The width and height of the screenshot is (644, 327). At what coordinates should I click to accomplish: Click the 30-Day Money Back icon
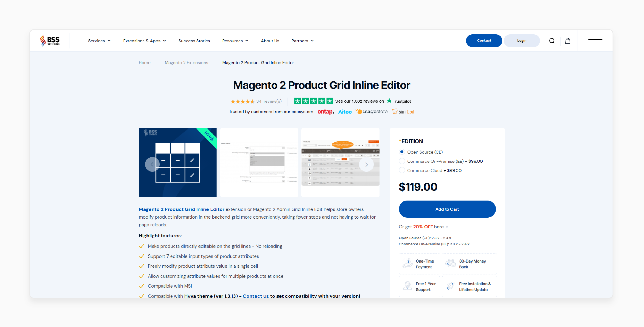(x=451, y=263)
